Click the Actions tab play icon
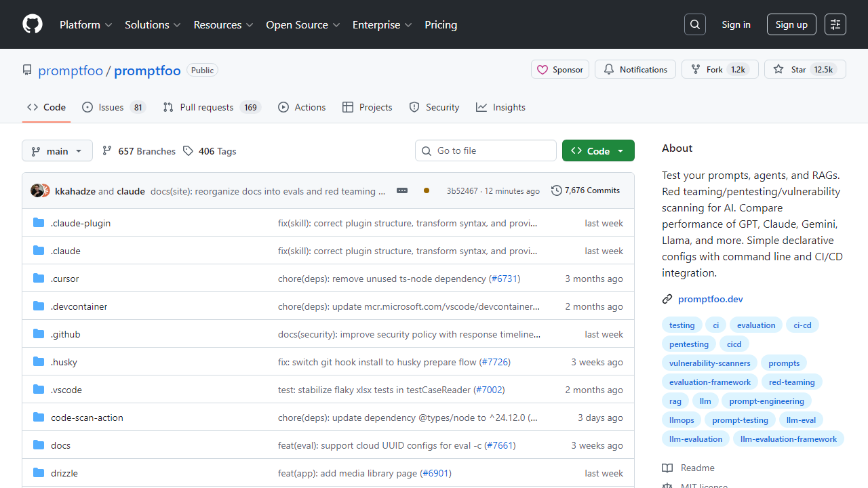 tap(283, 107)
